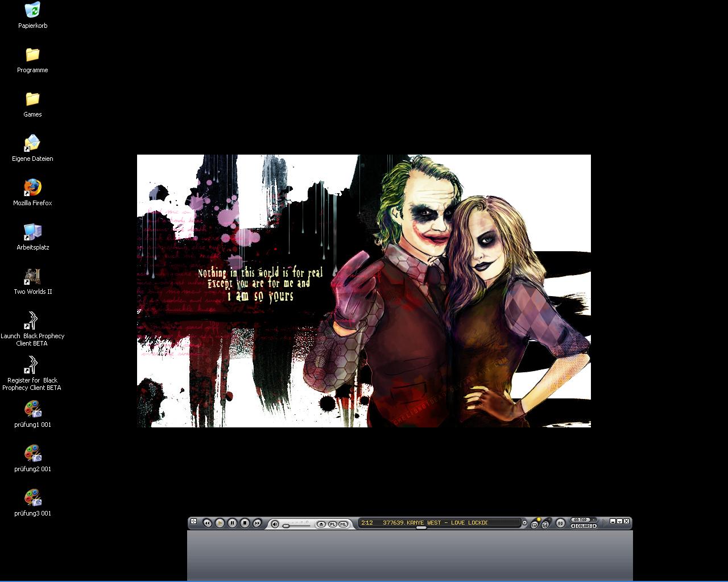Viewport: 728px width, 582px height.
Task: Click the round arrow button beside the song title
Action: (524, 522)
